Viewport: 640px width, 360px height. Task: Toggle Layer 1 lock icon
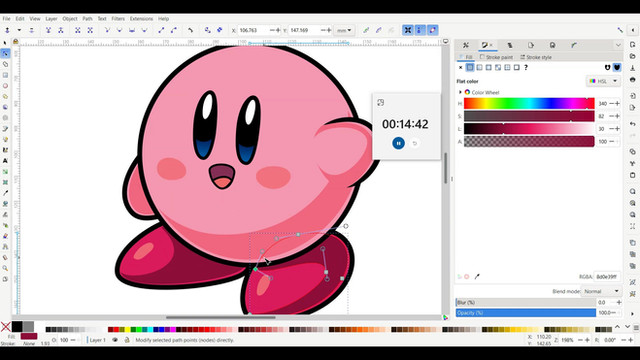tap(127, 340)
